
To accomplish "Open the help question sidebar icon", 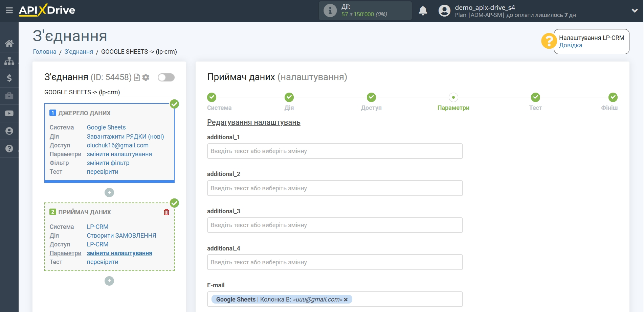I will (x=9, y=149).
